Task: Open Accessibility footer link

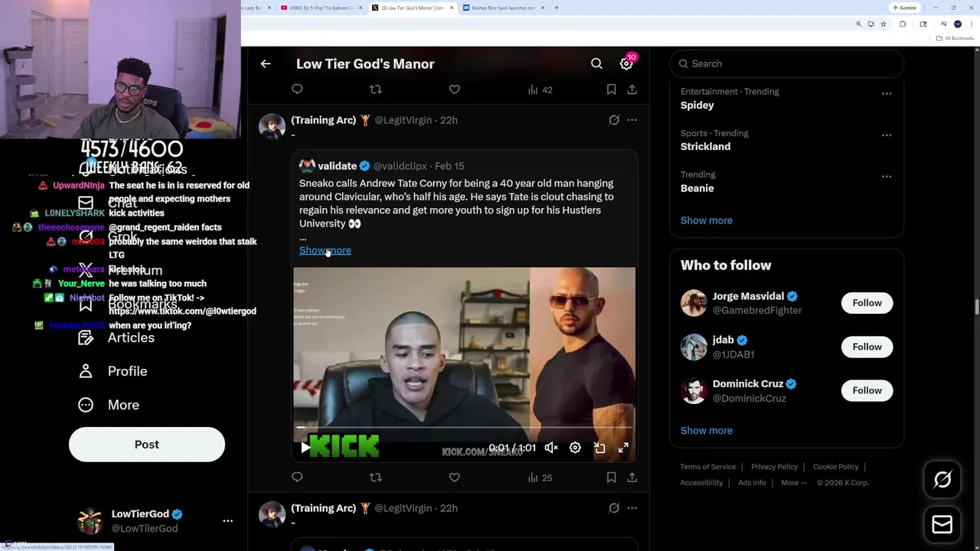Action: pyautogui.click(x=701, y=483)
